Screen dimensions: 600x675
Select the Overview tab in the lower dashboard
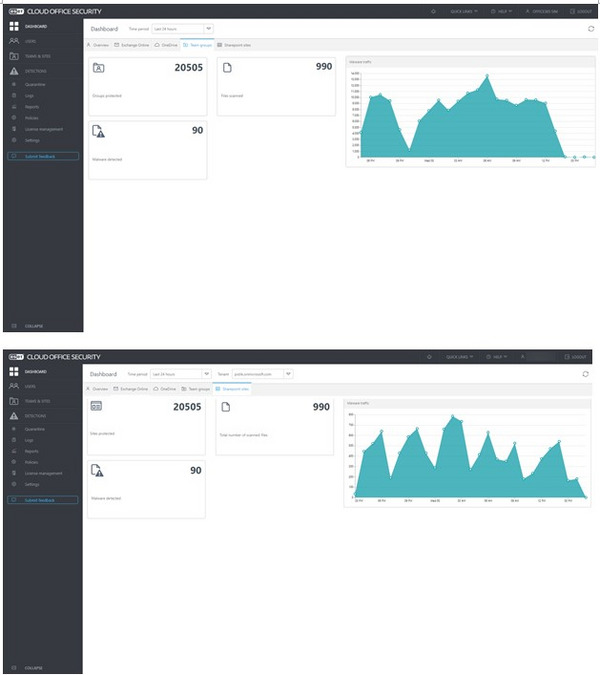pyautogui.click(x=98, y=387)
